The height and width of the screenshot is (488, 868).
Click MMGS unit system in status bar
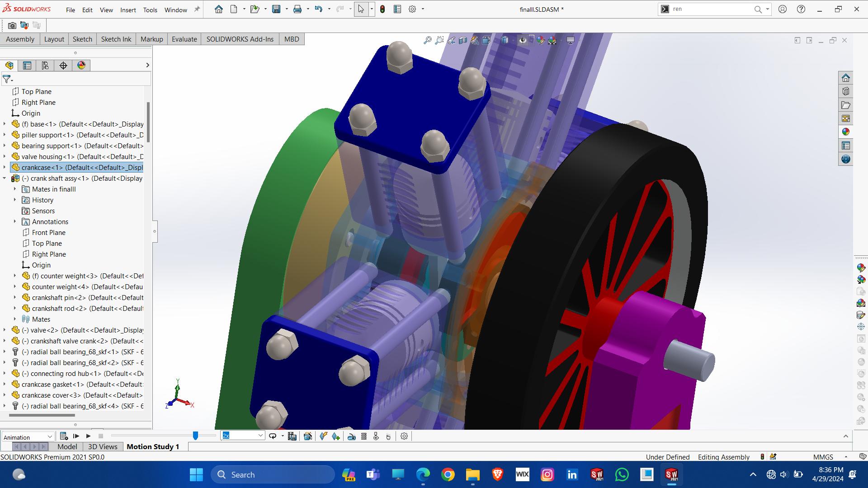point(823,457)
